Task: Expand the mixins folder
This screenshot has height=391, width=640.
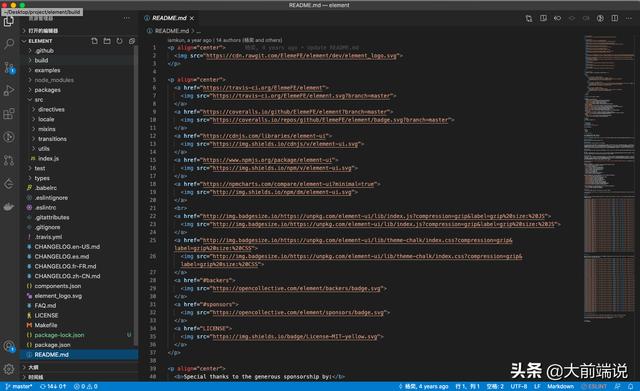Action: 80,129
